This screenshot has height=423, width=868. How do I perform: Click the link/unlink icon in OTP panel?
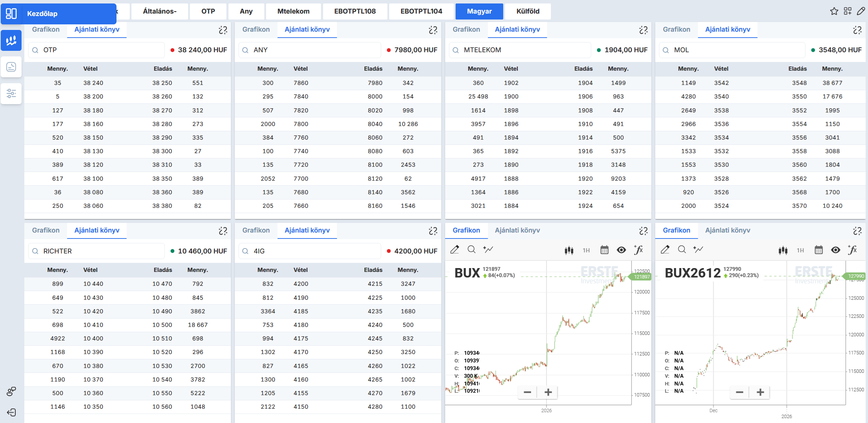point(223,30)
